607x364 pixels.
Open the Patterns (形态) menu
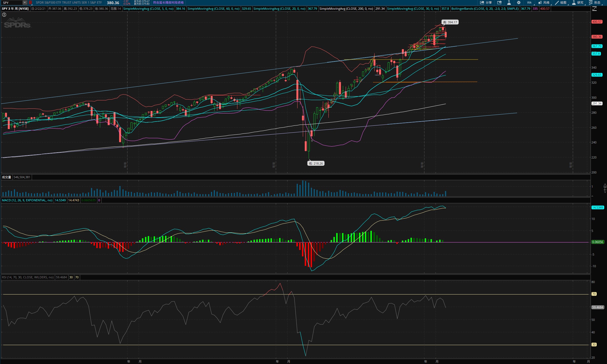594,3
